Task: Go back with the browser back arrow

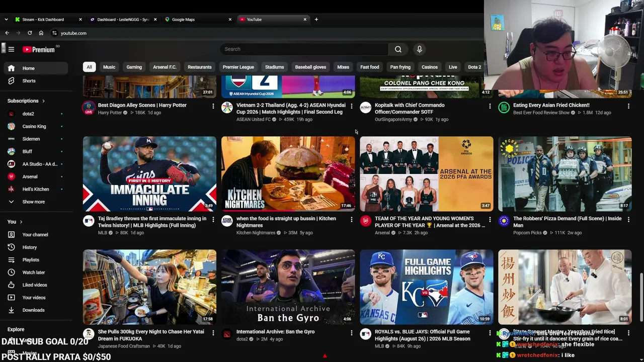Action: [7, 33]
